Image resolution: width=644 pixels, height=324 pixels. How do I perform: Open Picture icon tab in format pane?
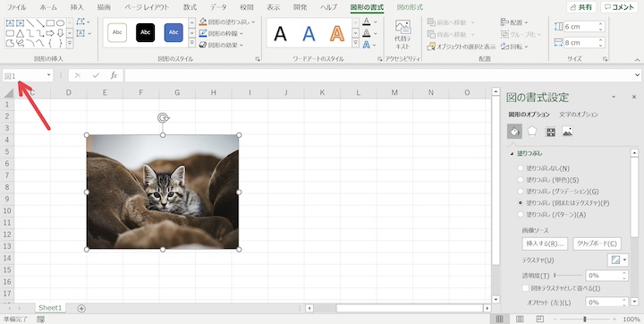point(567,132)
